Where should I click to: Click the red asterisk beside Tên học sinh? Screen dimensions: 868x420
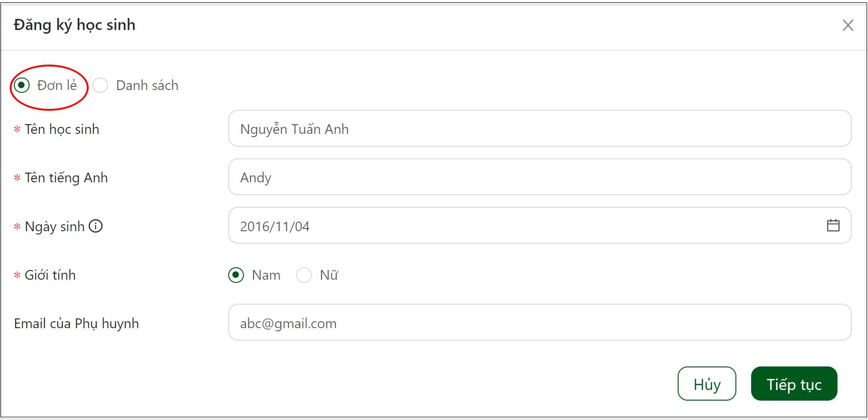pos(17,129)
